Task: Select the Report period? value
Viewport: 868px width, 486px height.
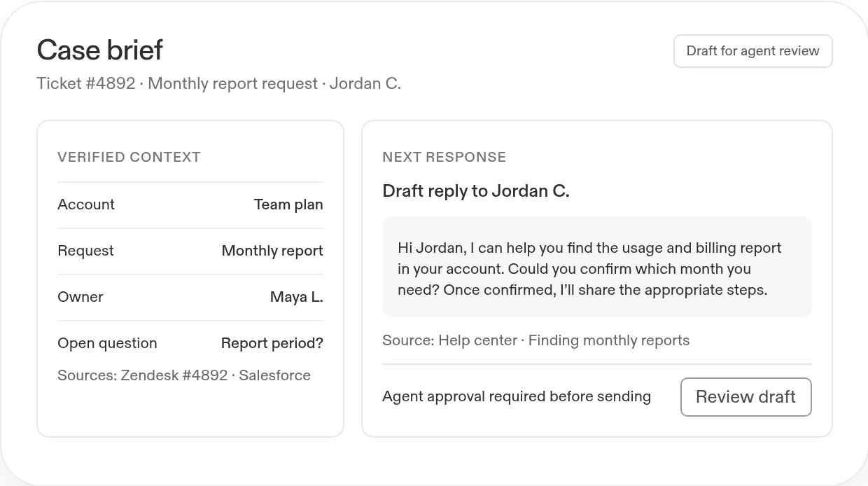Action: [272, 343]
